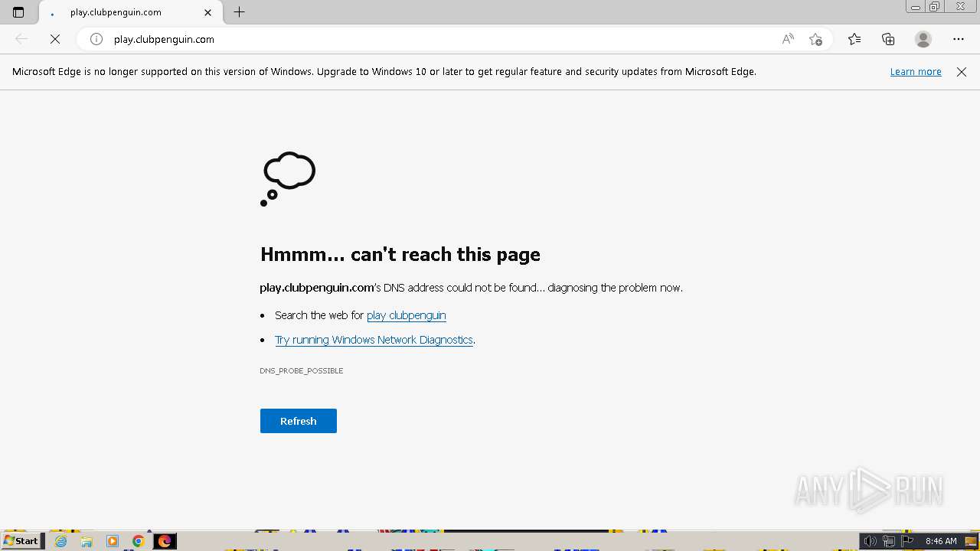Stop loading the page with X button
Screen dimensions: 980x551
[55, 39]
